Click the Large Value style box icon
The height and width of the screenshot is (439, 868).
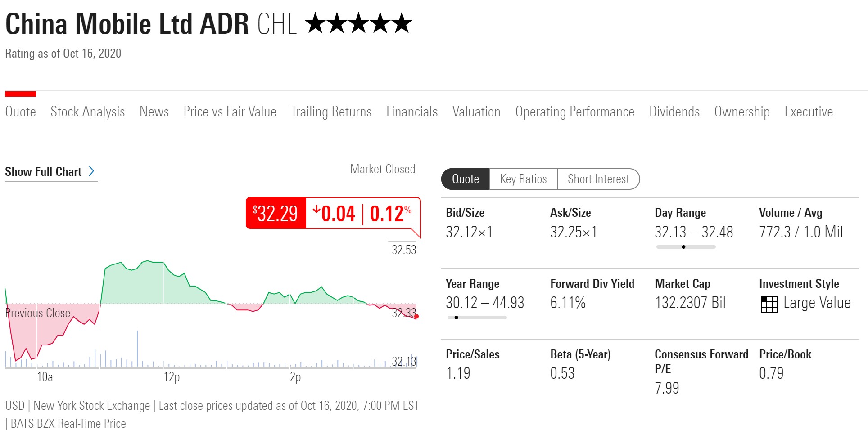pos(769,304)
